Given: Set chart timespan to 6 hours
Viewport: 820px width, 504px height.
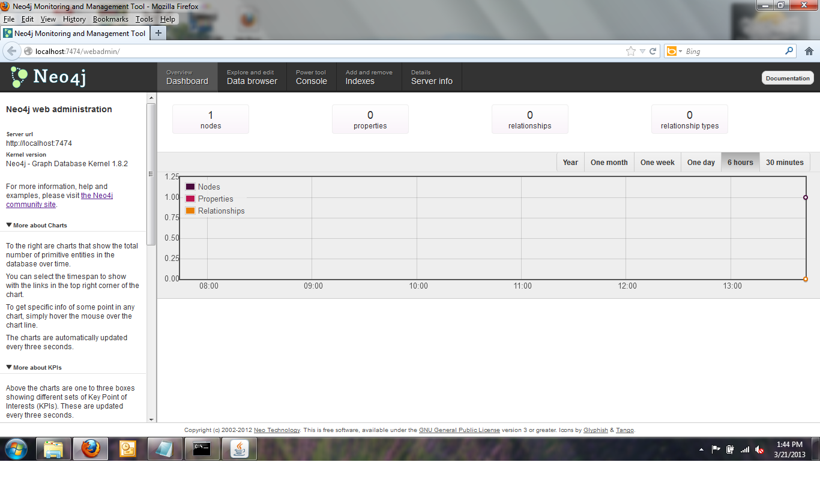Looking at the screenshot, I should point(740,162).
